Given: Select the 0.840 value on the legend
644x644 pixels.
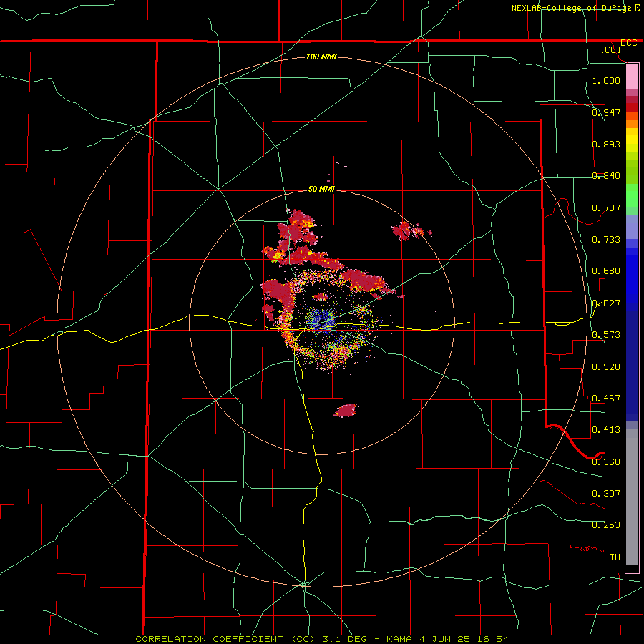Looking at the screenshot, I should pos(606,176).
